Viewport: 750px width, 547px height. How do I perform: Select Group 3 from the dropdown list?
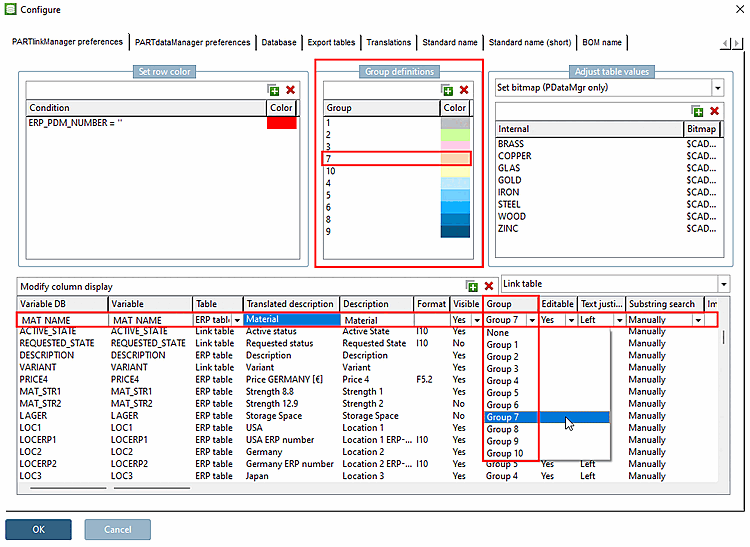pos(502,369)
